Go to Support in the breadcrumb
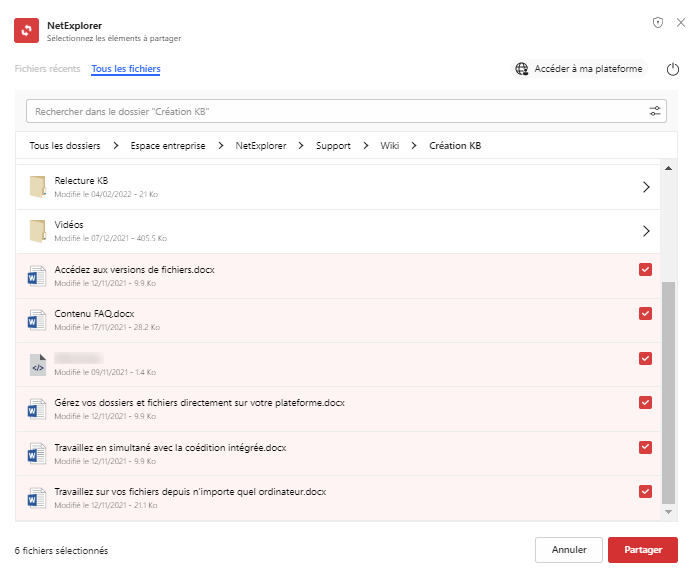The image size is (697, 572). (333, 146)
